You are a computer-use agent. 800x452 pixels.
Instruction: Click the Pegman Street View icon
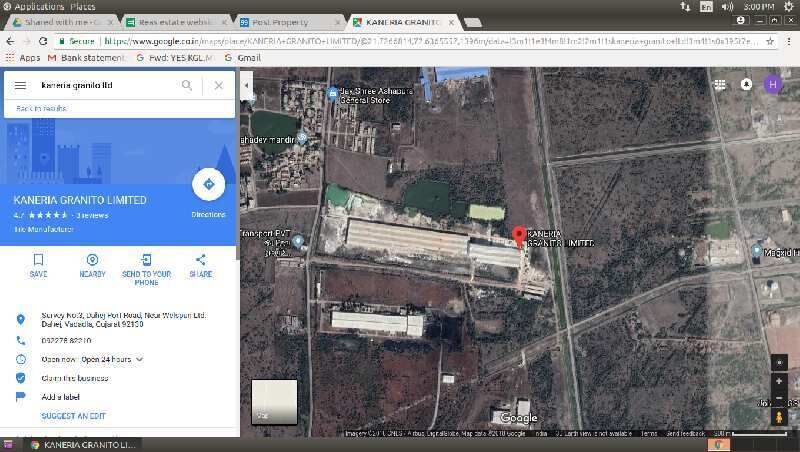[x=779, y=417]
